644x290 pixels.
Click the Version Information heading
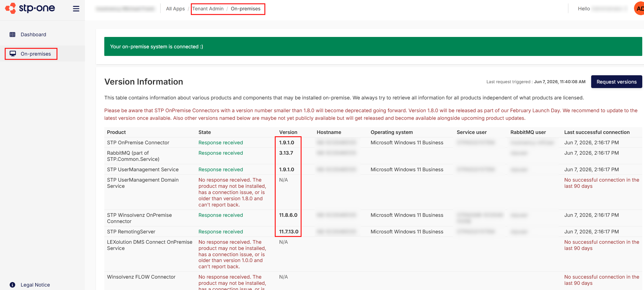click(144, 82)
